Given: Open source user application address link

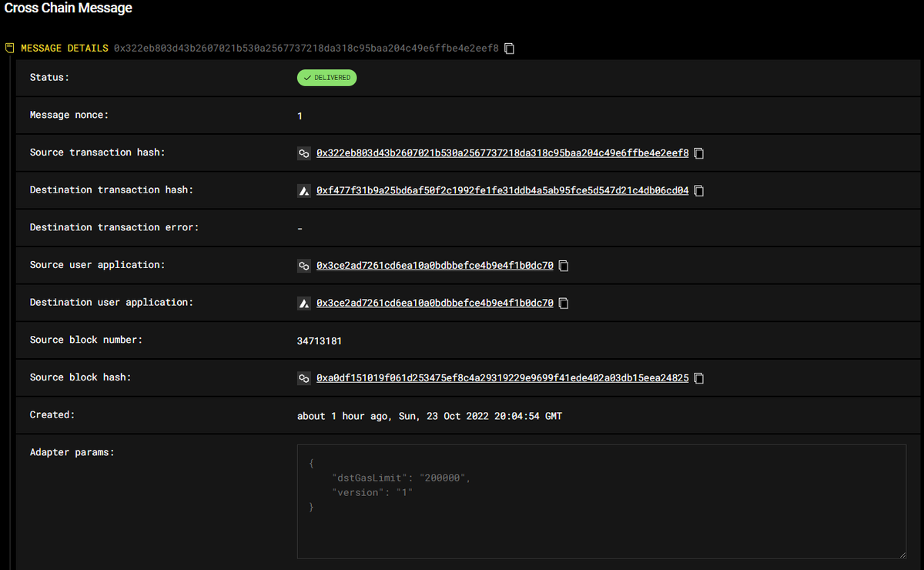Looking at the screenshot, I should 435,265.
